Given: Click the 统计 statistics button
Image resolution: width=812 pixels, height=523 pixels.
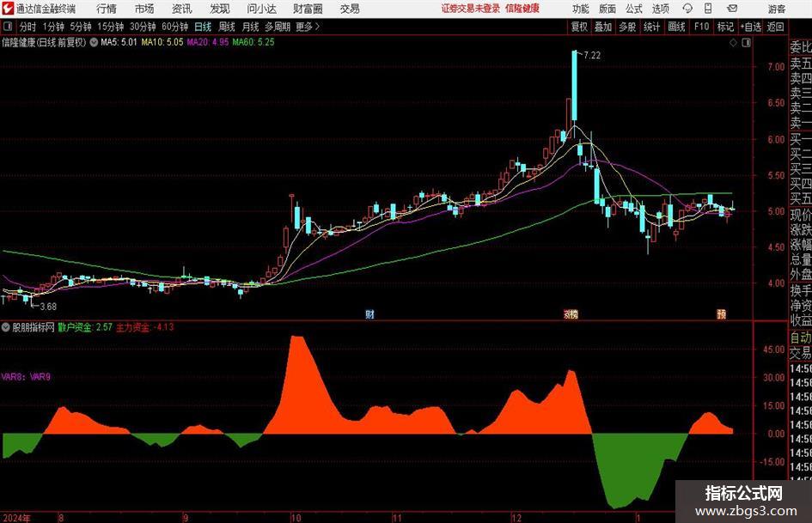Looking at the screenshot, I should tap(652, 27).
